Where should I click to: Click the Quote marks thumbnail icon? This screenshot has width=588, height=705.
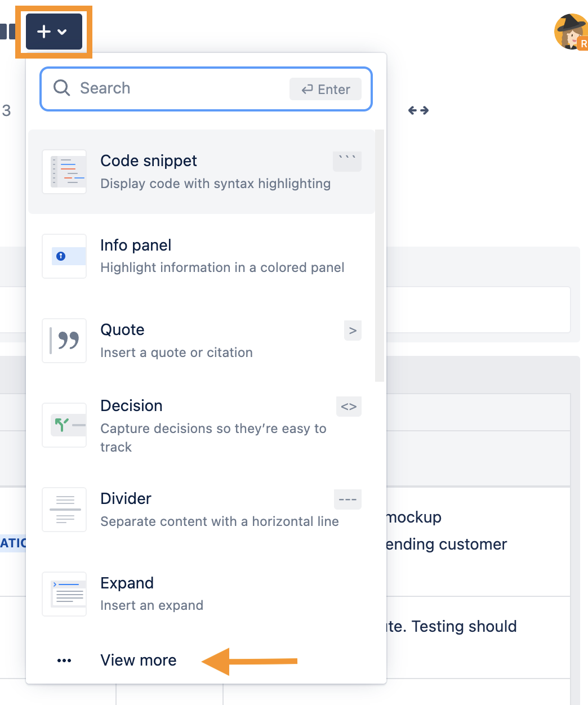pos(64,341)
